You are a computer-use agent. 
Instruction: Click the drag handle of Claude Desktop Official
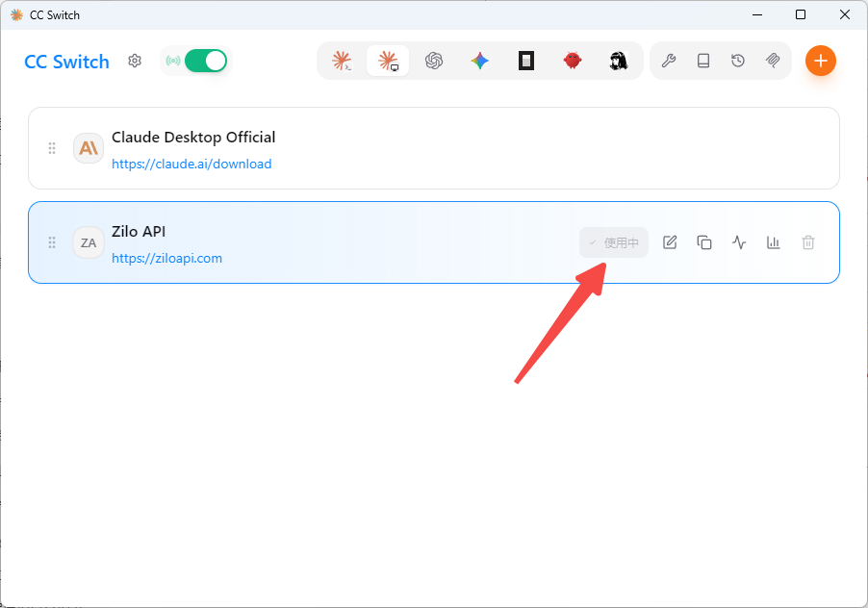[x=52, y=148]
